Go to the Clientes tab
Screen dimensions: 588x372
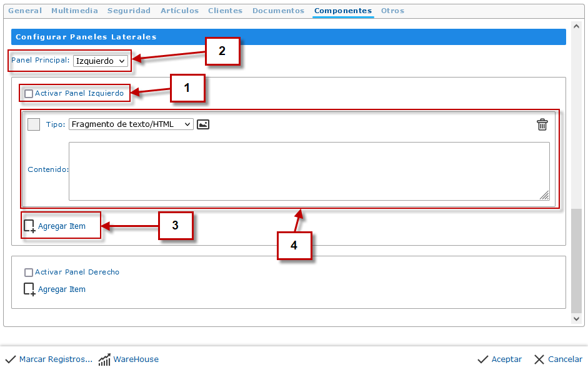tap(226, 11)
